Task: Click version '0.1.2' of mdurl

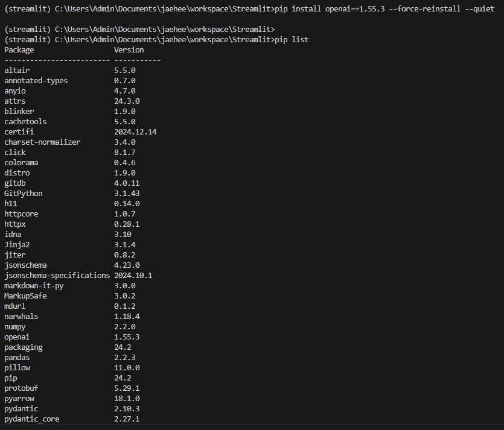Action: (x=125, y=307)
